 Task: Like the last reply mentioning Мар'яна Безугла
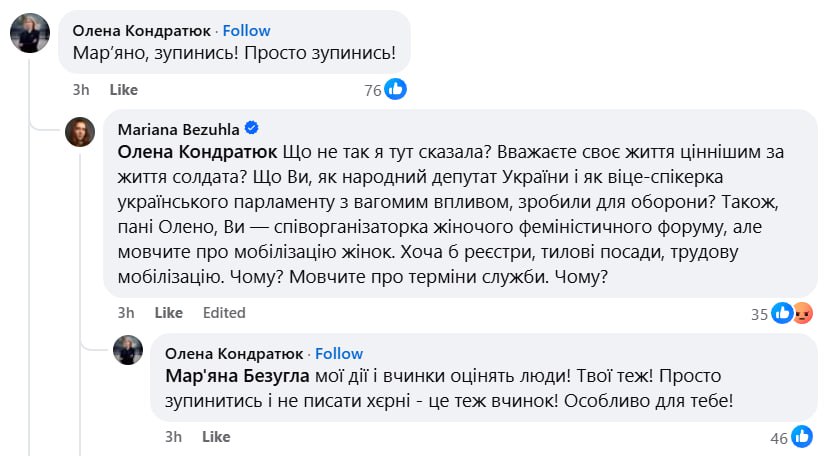[216, 437]
